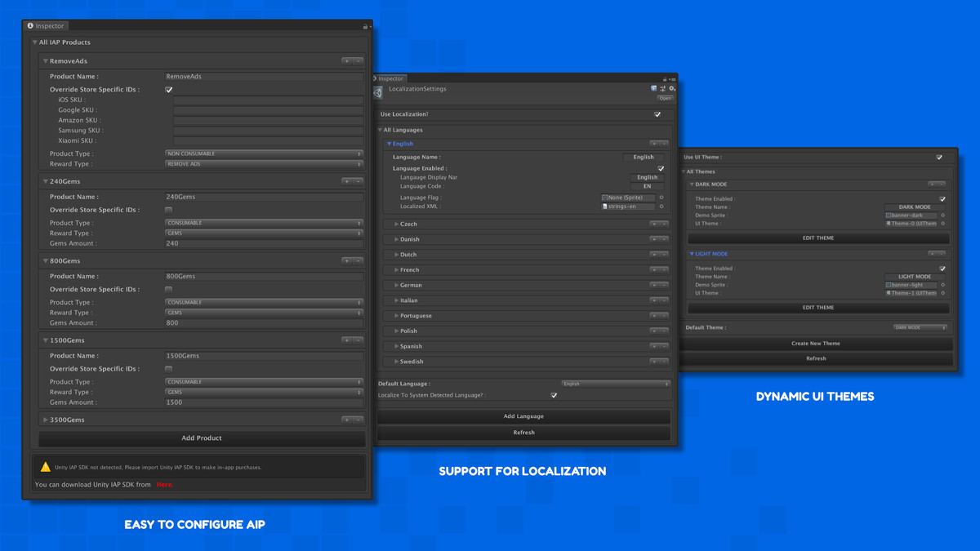Image resolution: width=980 pixels, height=551 pixels.
Task: Click EDIT THEME under LIGHT MODE
Action: click(818, 308)
